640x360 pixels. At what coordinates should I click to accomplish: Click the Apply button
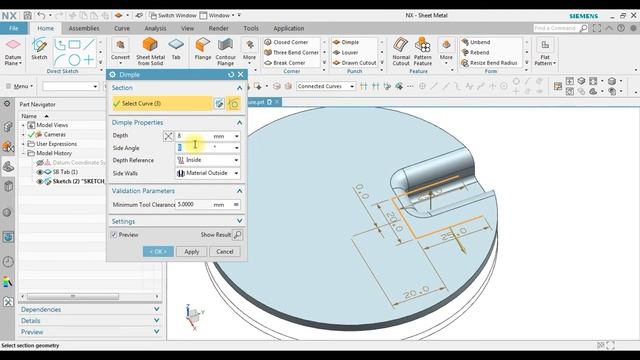tap(191, 251)
